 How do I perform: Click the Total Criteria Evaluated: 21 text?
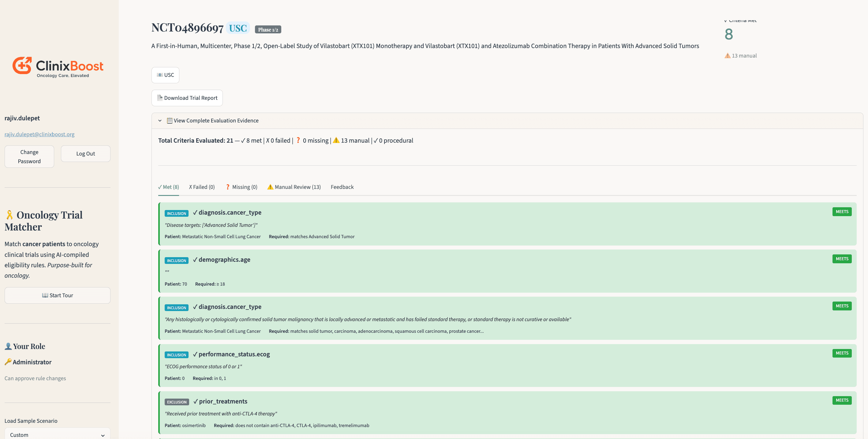point(196,140)
